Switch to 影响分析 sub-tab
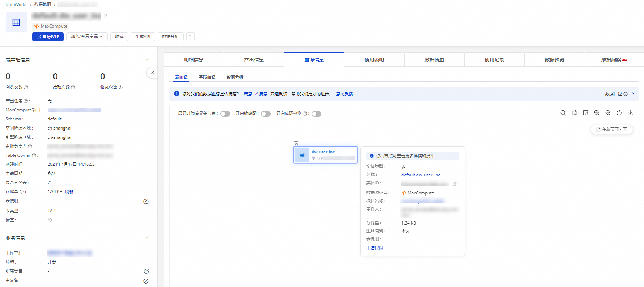 coord(235,77)
